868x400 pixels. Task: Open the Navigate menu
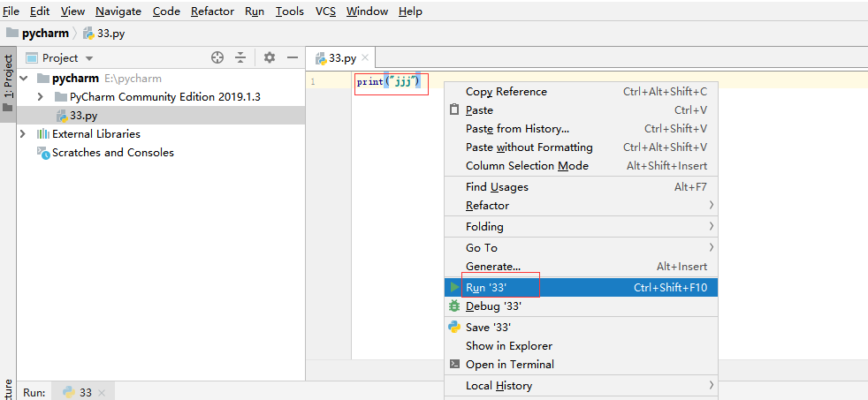pos(118,11)
